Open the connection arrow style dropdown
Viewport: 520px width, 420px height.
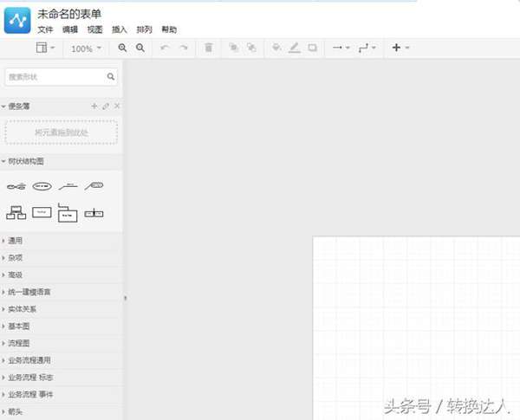coord(341,48)
